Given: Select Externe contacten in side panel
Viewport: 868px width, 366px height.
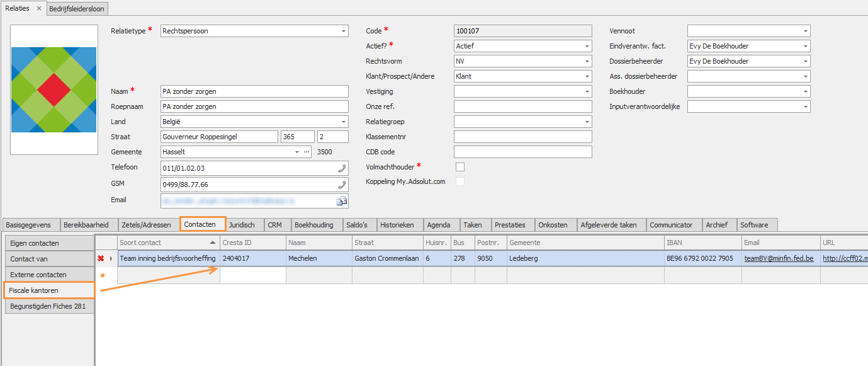Looking at the screenshot, I should [x=38, y=275].
